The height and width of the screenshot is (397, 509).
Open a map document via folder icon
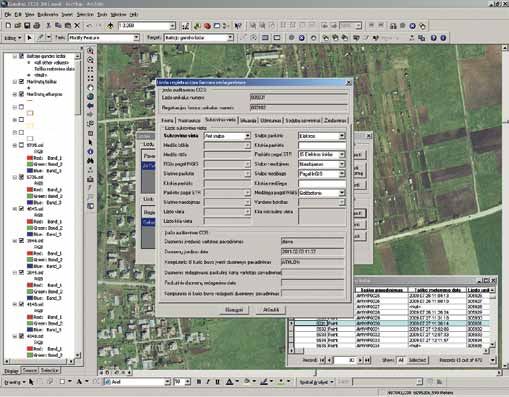(18, 25)
